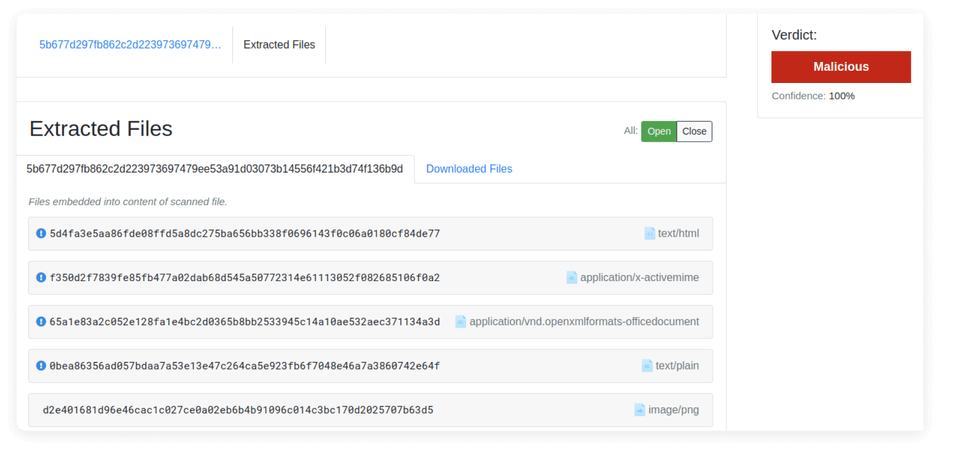The image size is (980, 451).
Task: Click the info icon beside hash 65a1e83a
Action: tap(41, 322)
